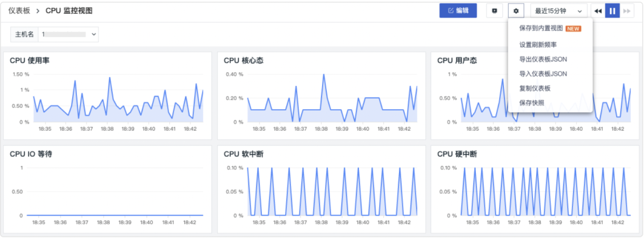Click the CPU IO 等待 chart panel
Screen dimensions: 644x238
click(x=107, y=190)
